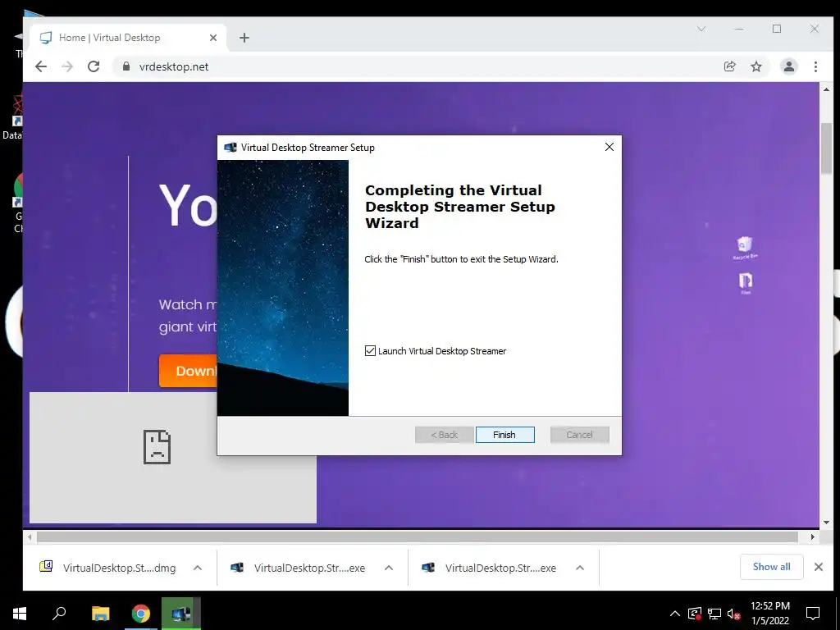This screenshot has width=840, height=630.
Task: Click the page's vertical scrollbar thumb
Action: pos(826,148)
